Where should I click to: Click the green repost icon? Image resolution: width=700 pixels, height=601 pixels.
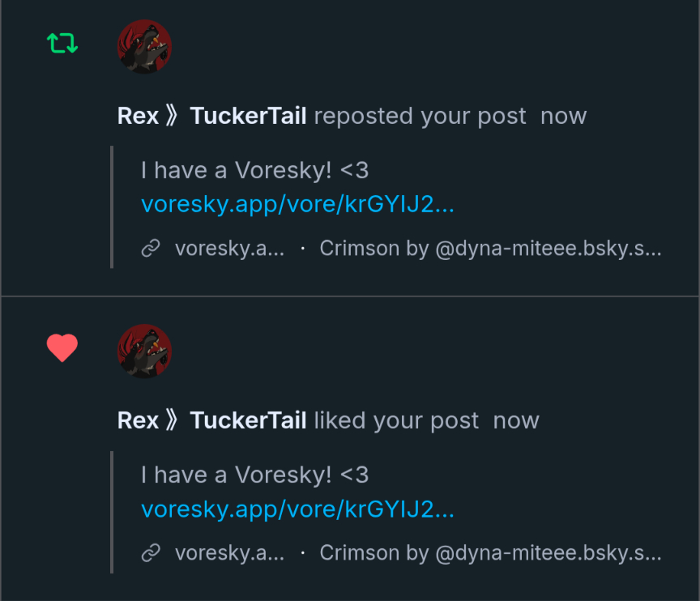point(62,43)
